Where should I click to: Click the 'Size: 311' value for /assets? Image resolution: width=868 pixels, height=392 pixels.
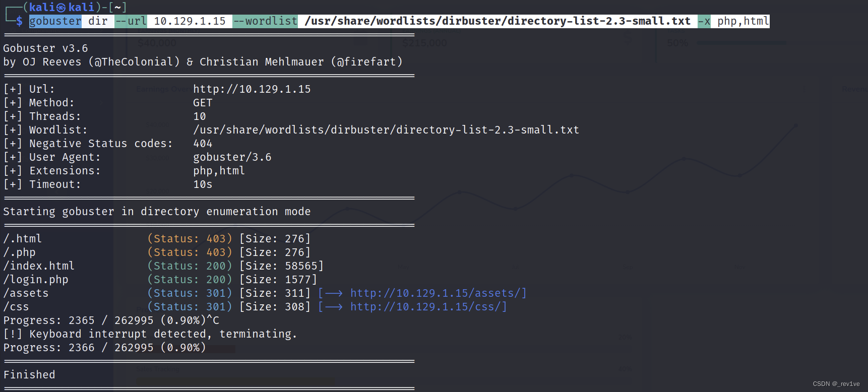pyautogui.click(x=275, y=293)
